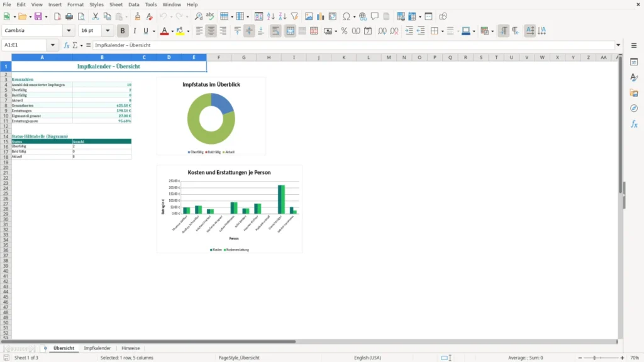Image resolution: width=644 pixels, height=362 pixels.
Task: Insert a chart
Action: [x=320, y=16]
